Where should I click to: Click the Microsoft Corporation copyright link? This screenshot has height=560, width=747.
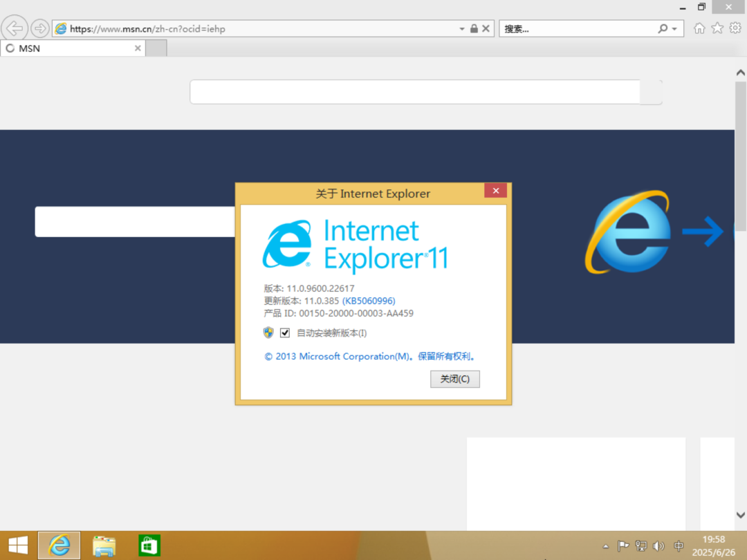pos(370,356)
